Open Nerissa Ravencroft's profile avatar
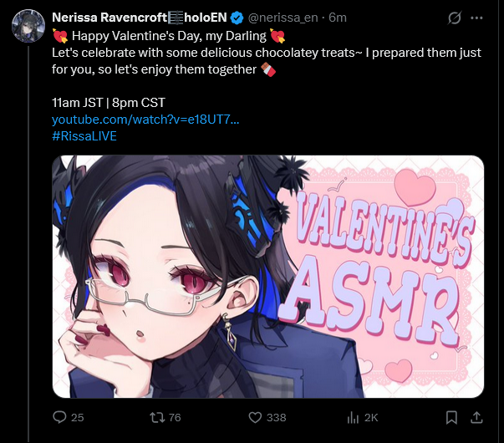The height and width of the screenshot is (443, 504). click(28, 26)
